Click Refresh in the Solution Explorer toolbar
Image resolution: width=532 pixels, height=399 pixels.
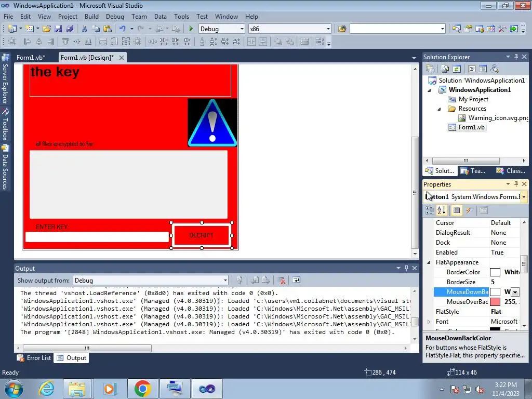457,69
